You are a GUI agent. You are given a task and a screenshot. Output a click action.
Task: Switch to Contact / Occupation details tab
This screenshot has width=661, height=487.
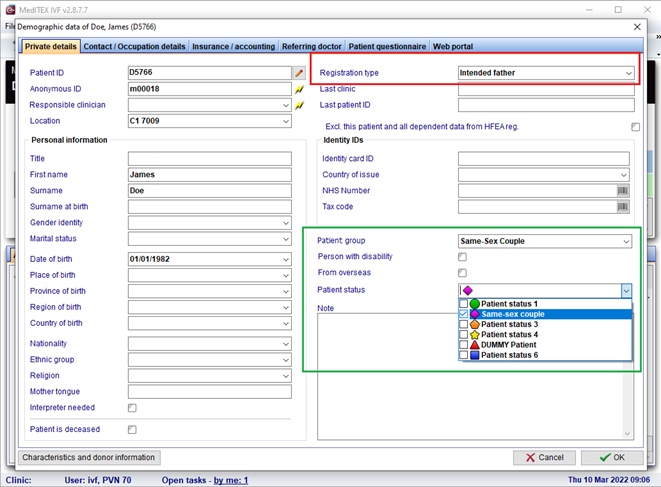tap(134, 46)
